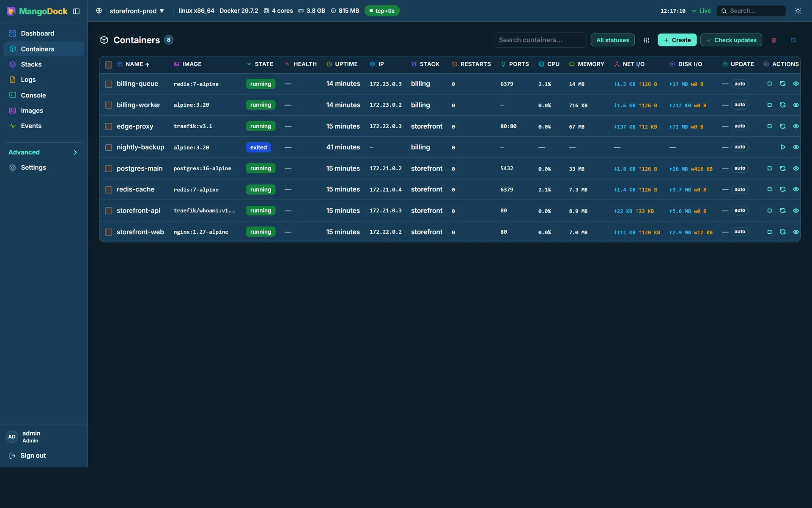Stop the billing-queue container
The height and width of the screenshot is (508, 812).
click(x=769, y=84)
